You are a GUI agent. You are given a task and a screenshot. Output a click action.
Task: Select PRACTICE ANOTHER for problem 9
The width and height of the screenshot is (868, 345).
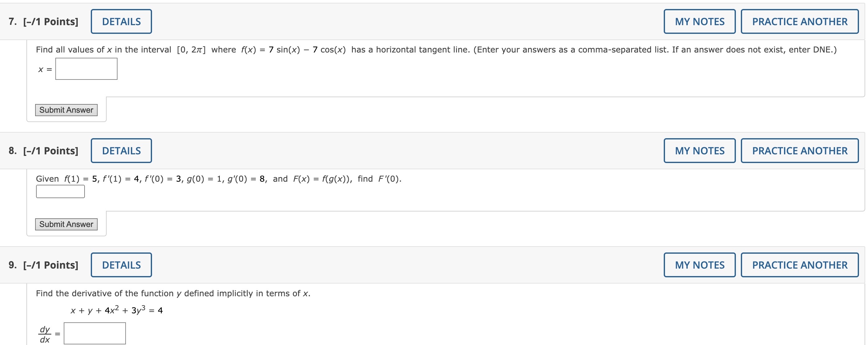coord(799,265)
